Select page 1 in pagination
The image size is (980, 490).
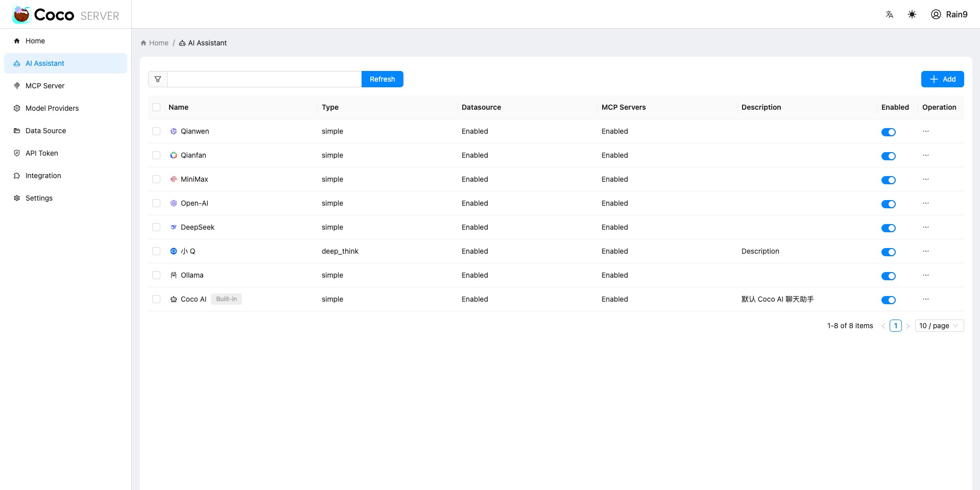click(895, 326)
